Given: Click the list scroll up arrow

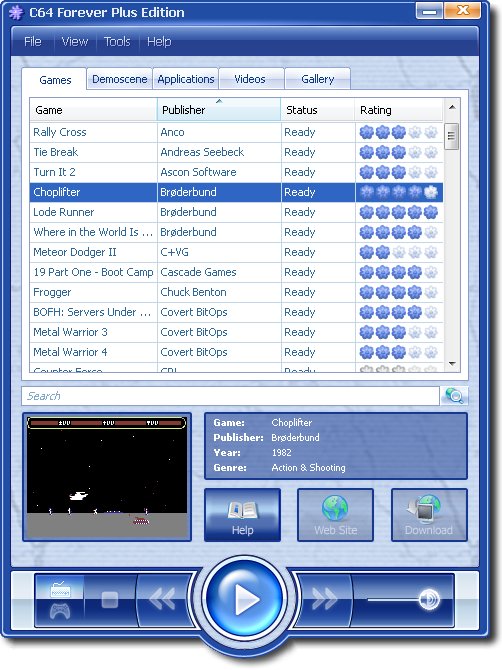Looking at the screenshot, I should tap(452, 107).
